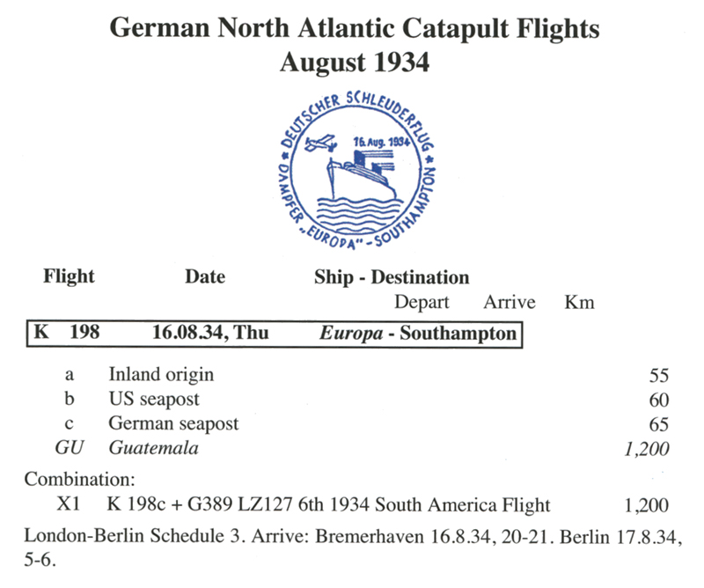Click the airplane drawing in the postmark
This screenshot has width=704, height=588.
(x=320, y=143)
